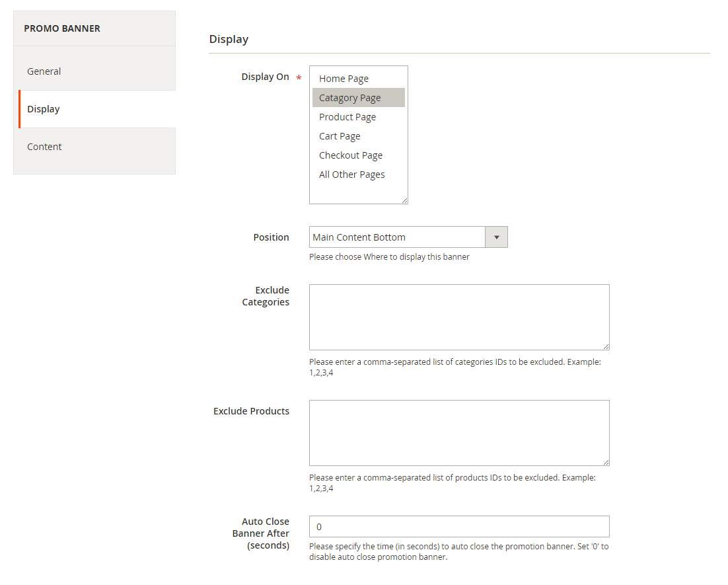Select Home Page in Display On list

[344, 79]
